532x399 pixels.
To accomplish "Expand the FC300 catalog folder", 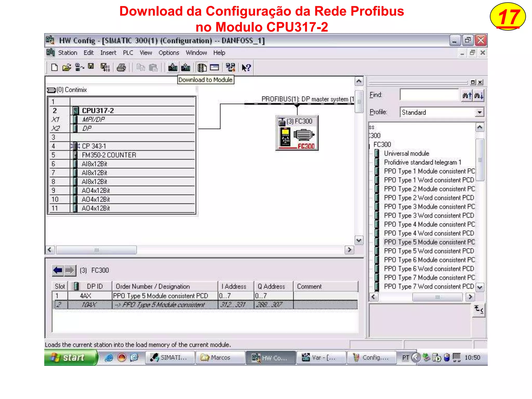I will [382, 144].
